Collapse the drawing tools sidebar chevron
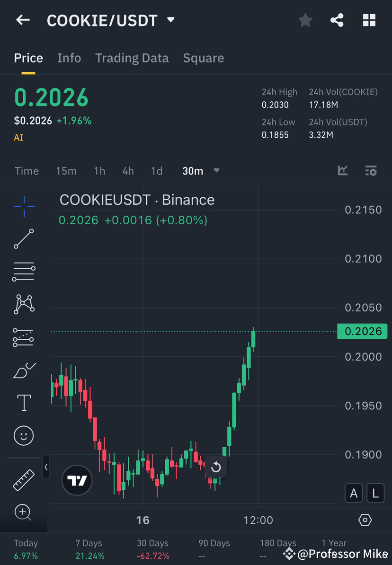Viewport: 392px width, 565px height. click(46, 468)
